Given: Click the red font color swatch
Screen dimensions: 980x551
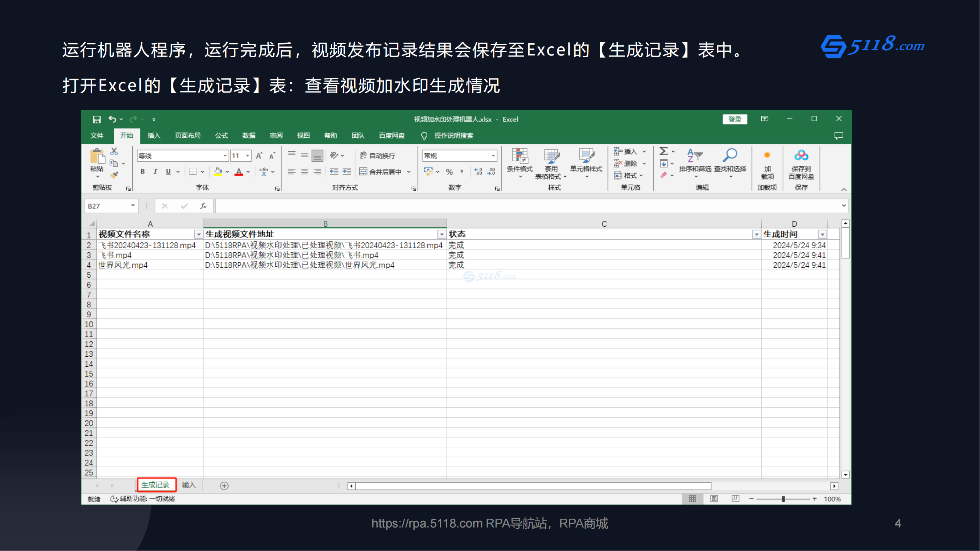Looking at the screenshot, I should click(239, 172).
